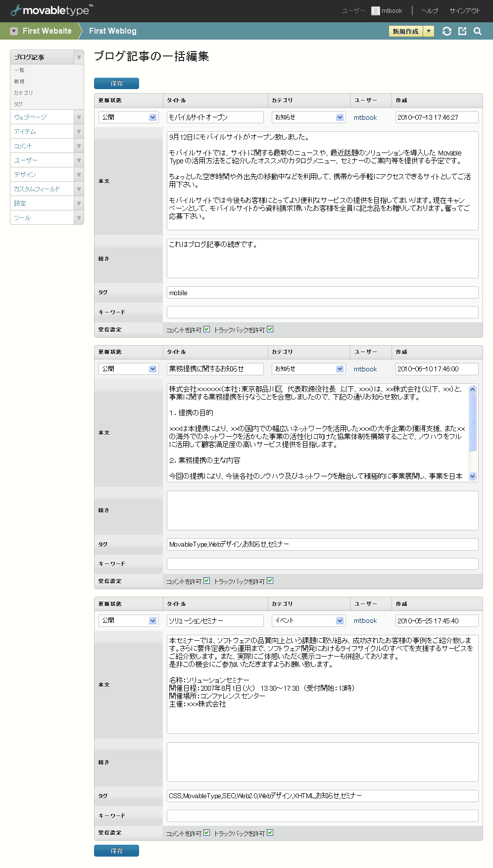Open mtbook profile link in top bar

pos(392,11)
